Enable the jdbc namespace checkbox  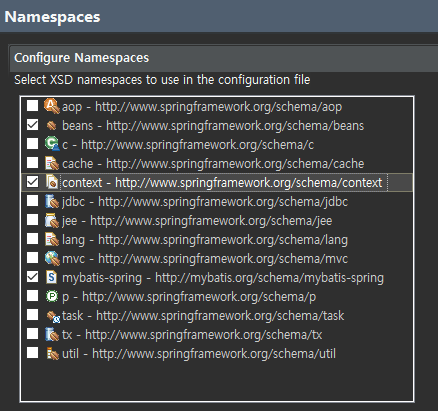tap(32, 201)
